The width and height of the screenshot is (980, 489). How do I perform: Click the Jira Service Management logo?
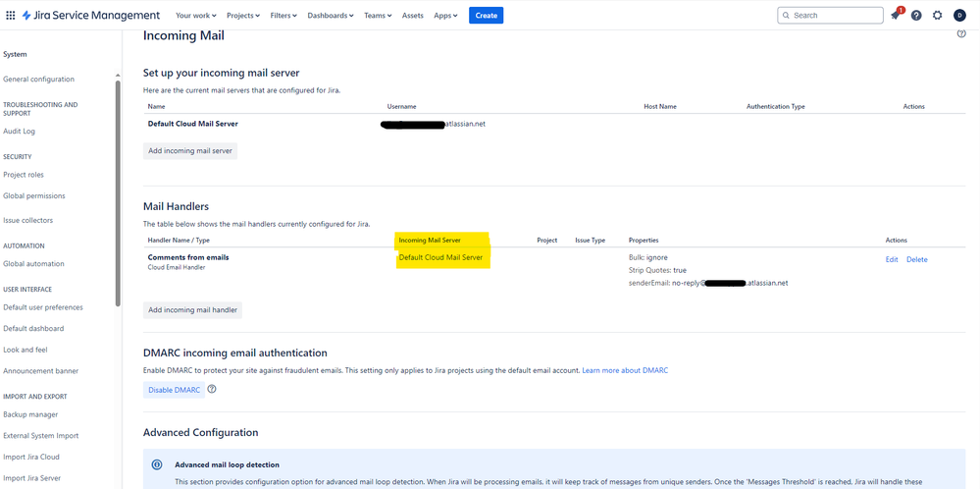pos(90,16)
